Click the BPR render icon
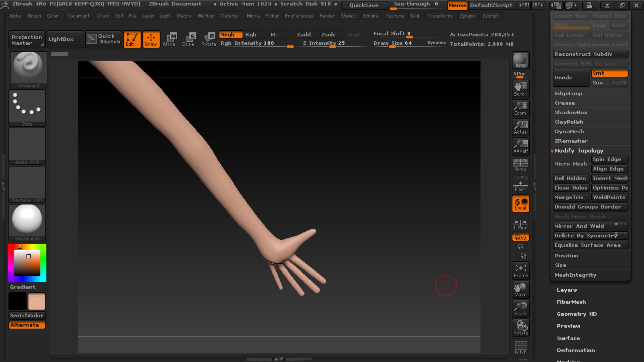The width and height of the screenshot is (644, 362). click(x=520, y=60)
